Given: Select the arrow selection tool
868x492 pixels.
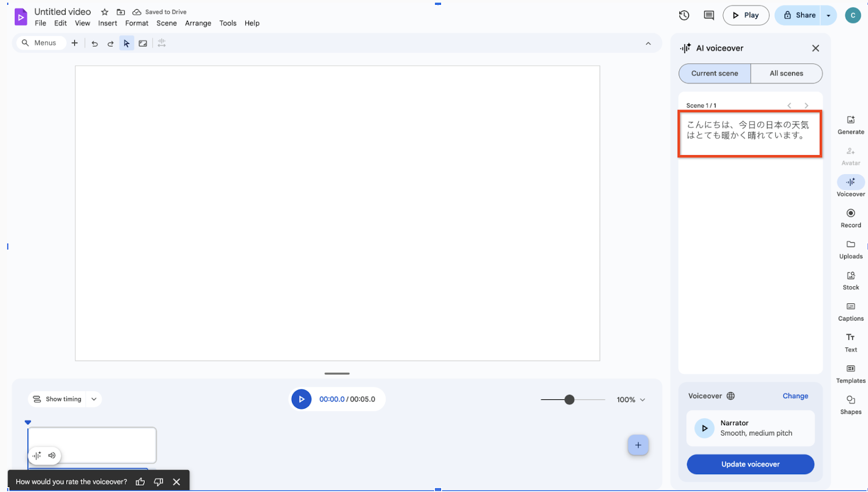Looking at the screenshot, I should 126,43.
